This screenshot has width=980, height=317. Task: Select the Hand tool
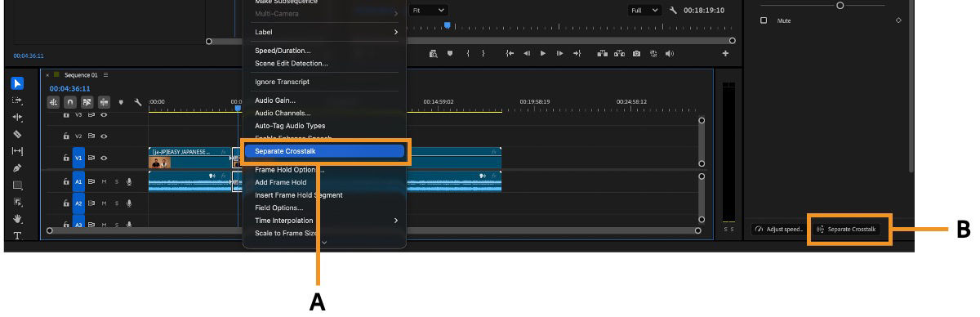[x=17, y=219]
